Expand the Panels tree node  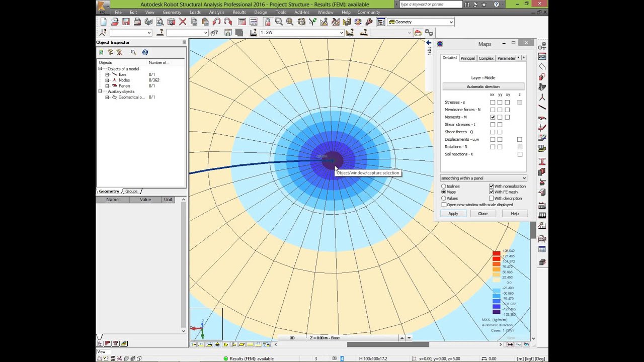pos(107,86)
